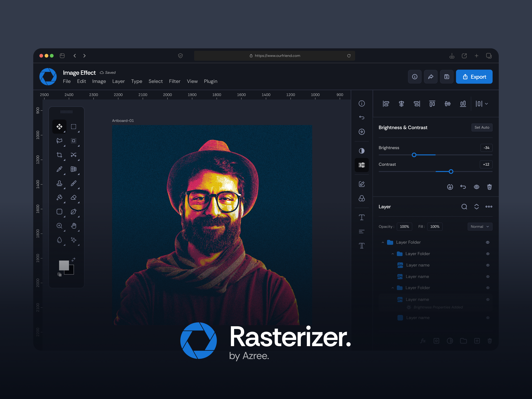Open the alignment options dropdown chevron

pyautogui.click(x=487, y=104)
